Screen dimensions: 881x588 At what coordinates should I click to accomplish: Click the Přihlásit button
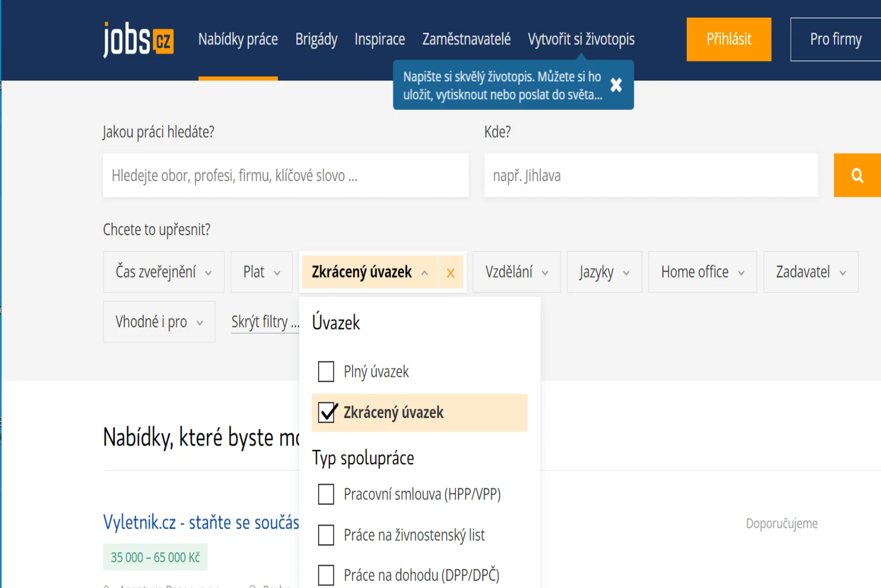(728, 39)
